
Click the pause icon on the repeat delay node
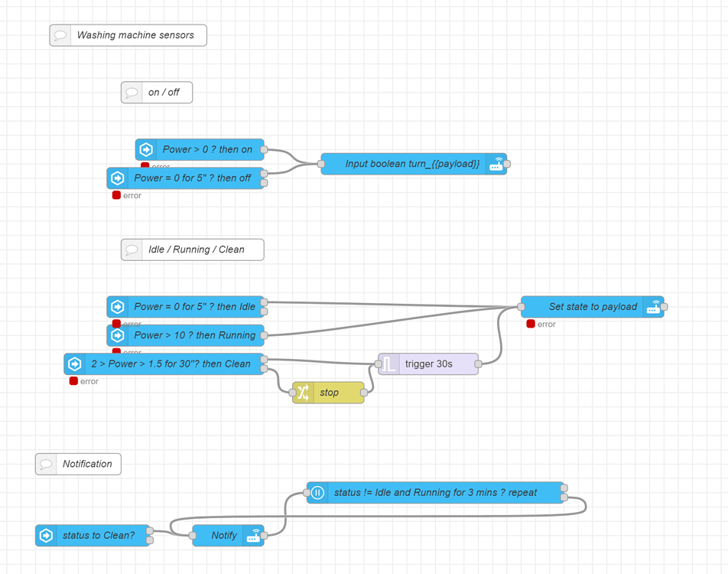click(317, 493)
